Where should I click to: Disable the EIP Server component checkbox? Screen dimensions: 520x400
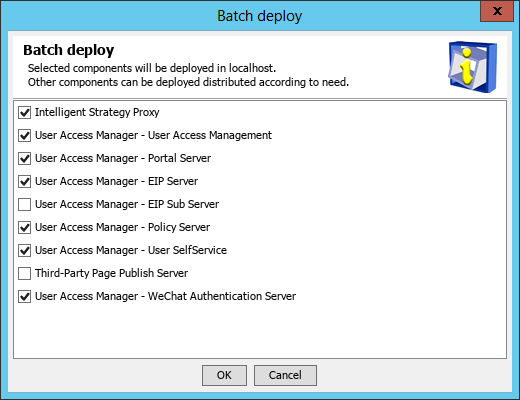click(x=25, y=181)
